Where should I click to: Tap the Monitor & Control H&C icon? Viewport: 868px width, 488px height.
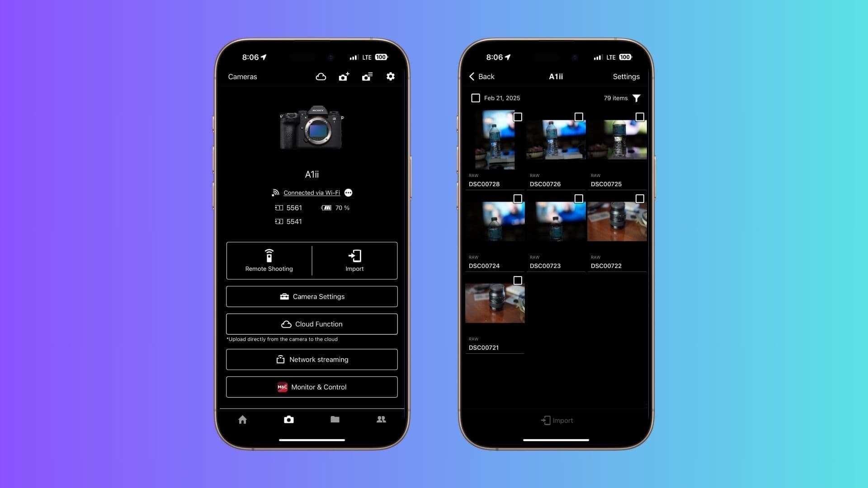[281, 387]
